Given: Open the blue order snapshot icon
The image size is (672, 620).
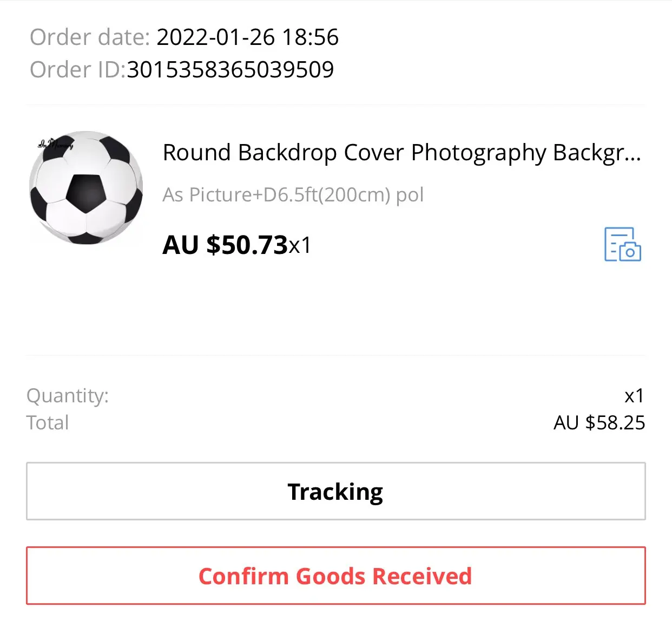Looking at the screenshot, I should point(622,245).
